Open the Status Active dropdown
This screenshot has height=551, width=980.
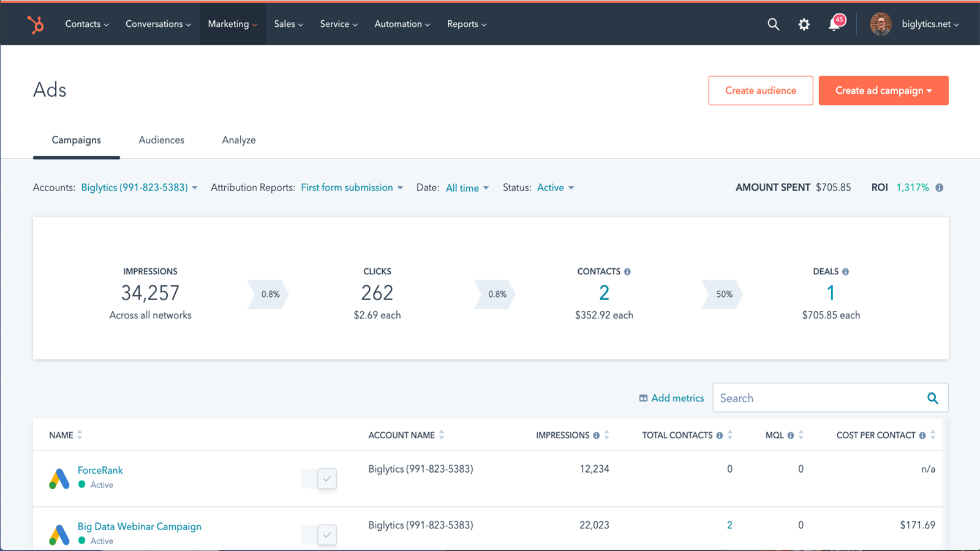click(x=555, y=187)
